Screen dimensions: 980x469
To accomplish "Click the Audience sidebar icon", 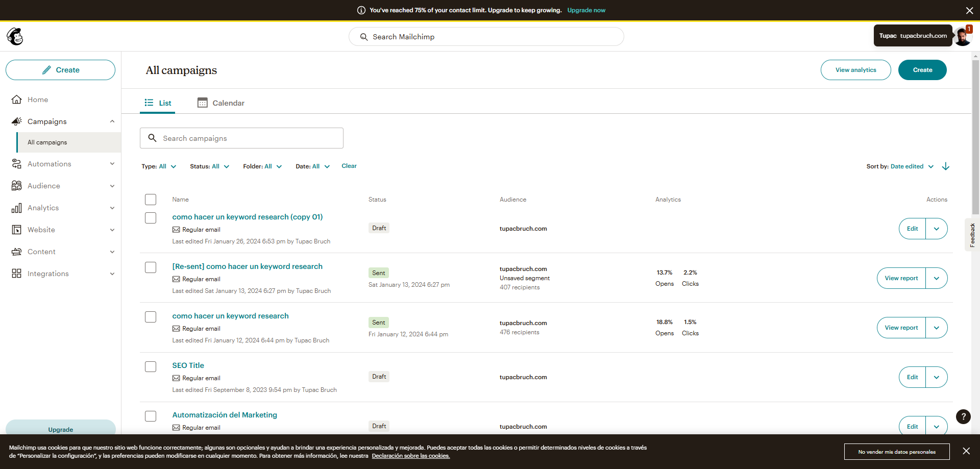I will 16,185.
